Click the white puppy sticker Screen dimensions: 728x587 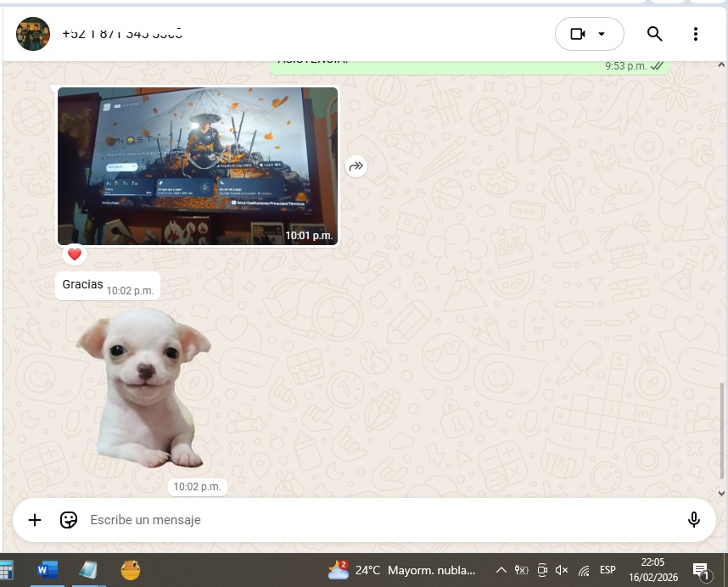tap(143, 388)
